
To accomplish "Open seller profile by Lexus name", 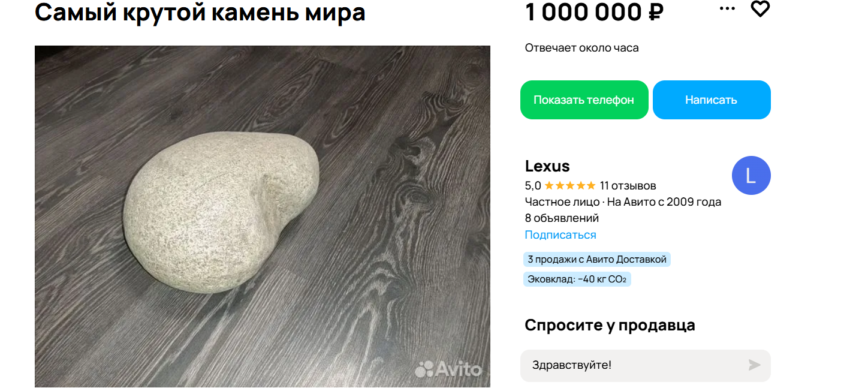I will pyautogui.click(x=547, y=166).
